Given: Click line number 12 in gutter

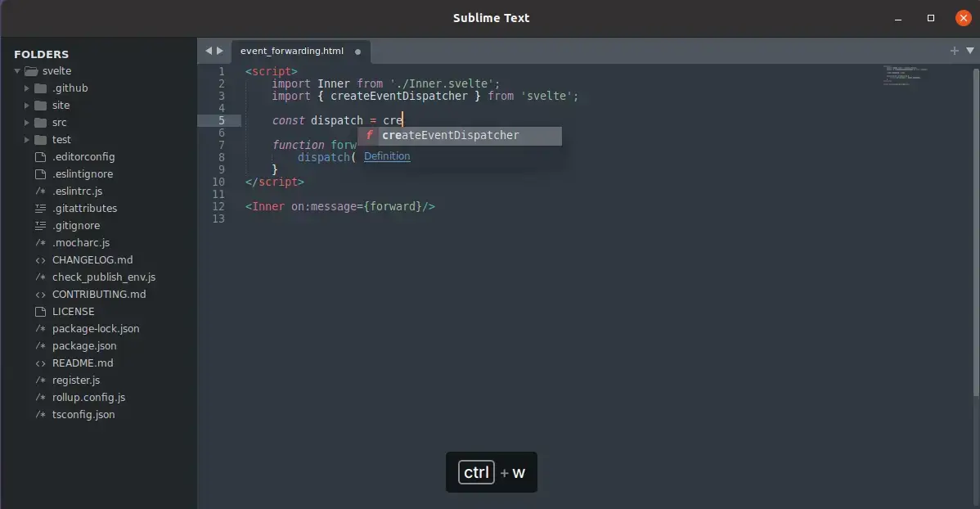Looking at the screenshot, I should pos(218,206).
